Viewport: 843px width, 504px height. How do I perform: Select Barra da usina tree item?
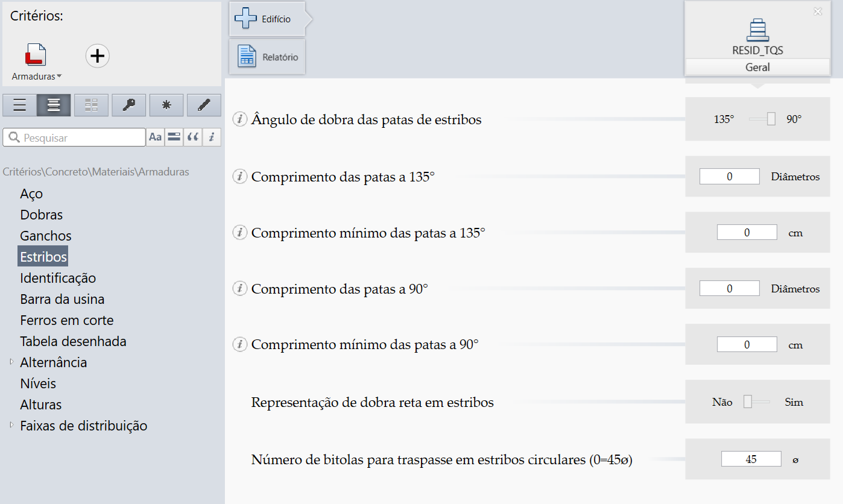62,299
